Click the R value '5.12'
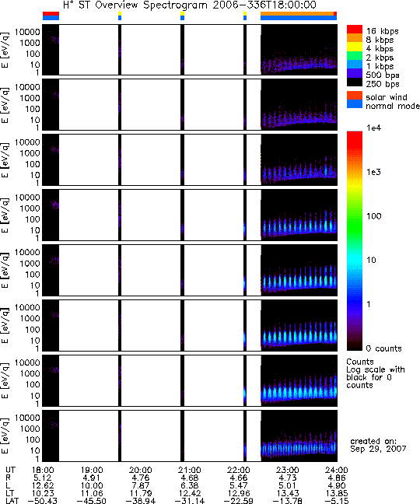 (x=43, y=478)
